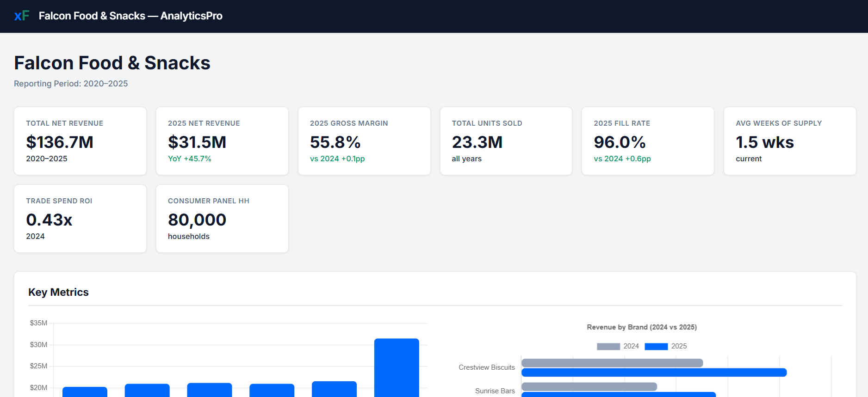Click the Crestview Biscuits 2025 blue bar
The height and width of the screenshot is (397, 868).
point(654,373)
